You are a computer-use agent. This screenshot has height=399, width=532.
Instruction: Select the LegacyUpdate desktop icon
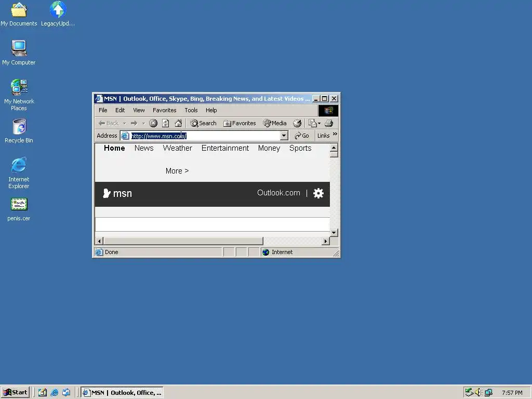click(58, 14)
